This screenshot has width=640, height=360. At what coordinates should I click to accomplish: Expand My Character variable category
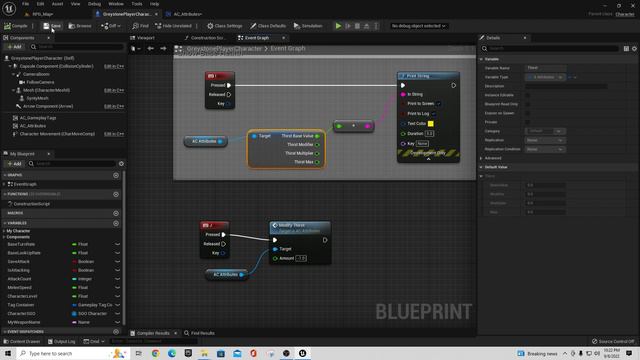4,231
